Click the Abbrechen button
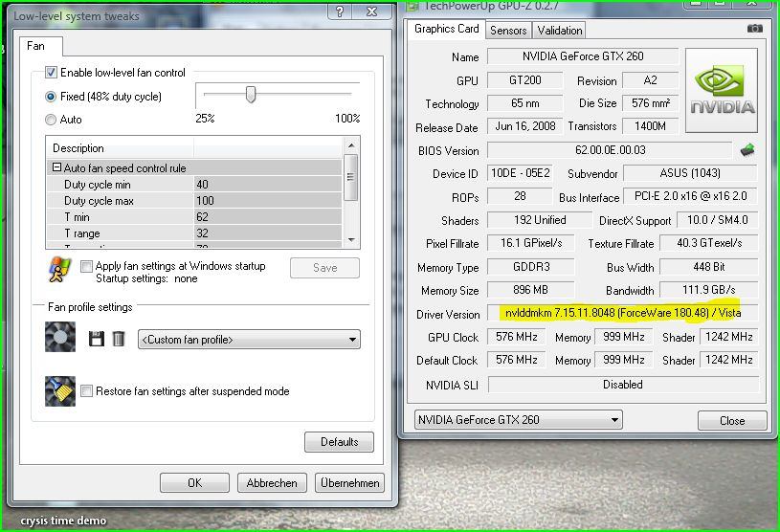Screen dimensions: 780x532 [272, 483]
